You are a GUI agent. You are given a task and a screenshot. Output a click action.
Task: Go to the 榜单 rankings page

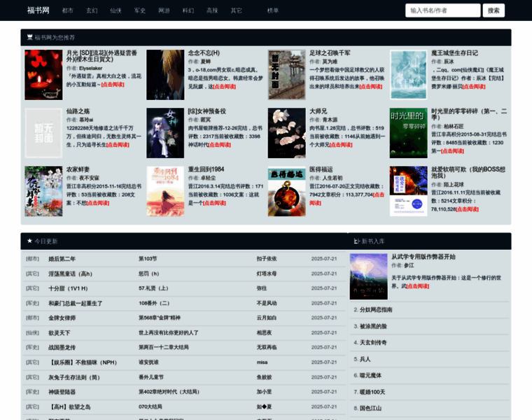[x=273, y=10]
